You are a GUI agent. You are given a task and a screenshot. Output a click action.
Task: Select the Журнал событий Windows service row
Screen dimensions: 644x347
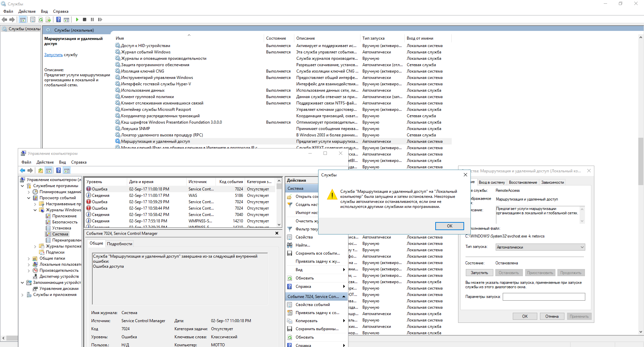coord(283,52)
